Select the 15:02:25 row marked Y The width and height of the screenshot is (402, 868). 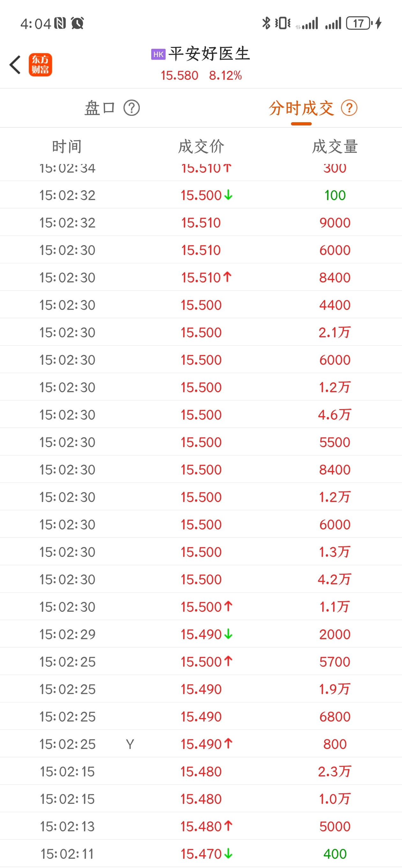tap(201, 744)
